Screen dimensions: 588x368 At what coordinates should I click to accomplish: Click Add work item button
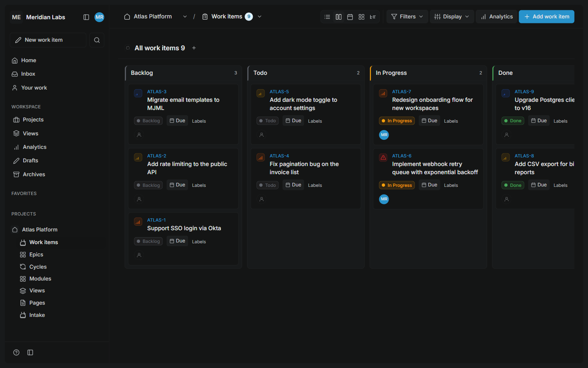[546, 17]
